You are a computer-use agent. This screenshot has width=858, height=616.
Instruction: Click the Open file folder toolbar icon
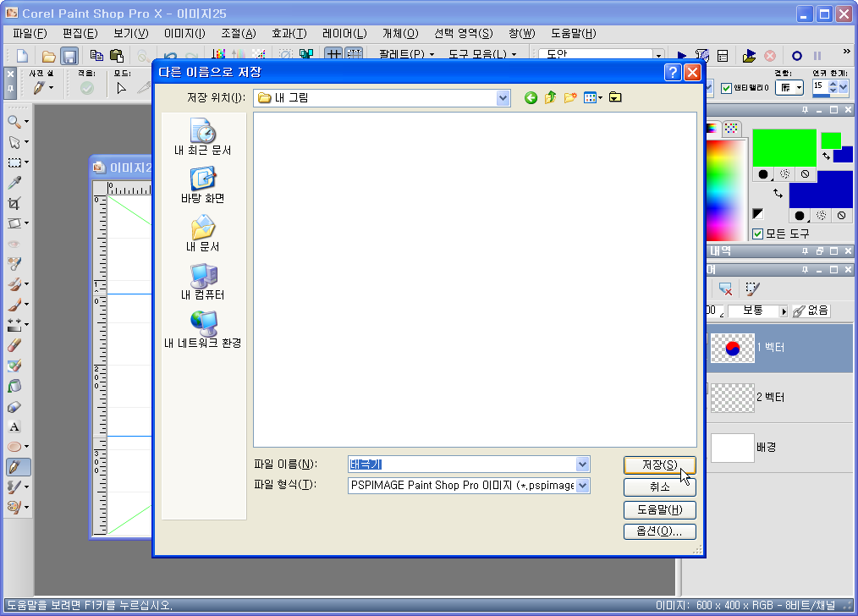(x=49, y=56)
